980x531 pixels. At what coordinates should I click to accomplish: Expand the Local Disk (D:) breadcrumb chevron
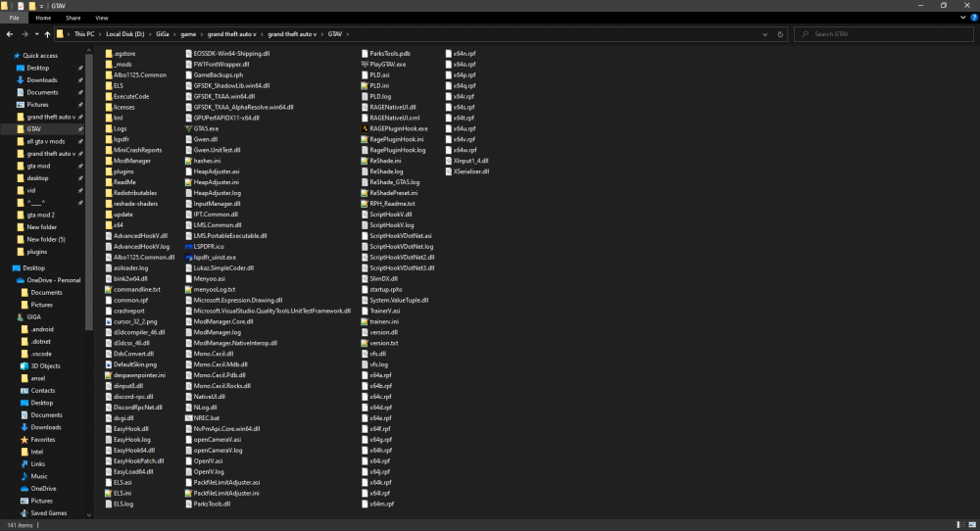click(x=150, y=34)
